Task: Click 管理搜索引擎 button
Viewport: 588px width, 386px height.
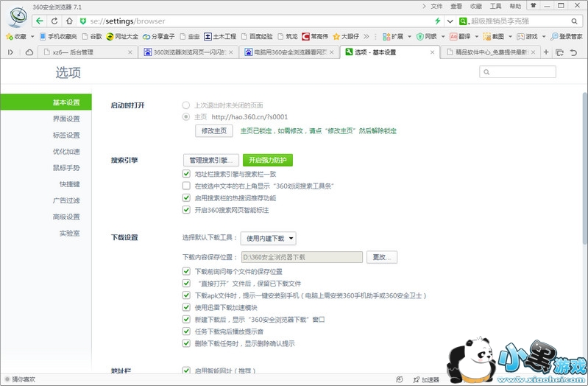Action: [x=211, y=161]
